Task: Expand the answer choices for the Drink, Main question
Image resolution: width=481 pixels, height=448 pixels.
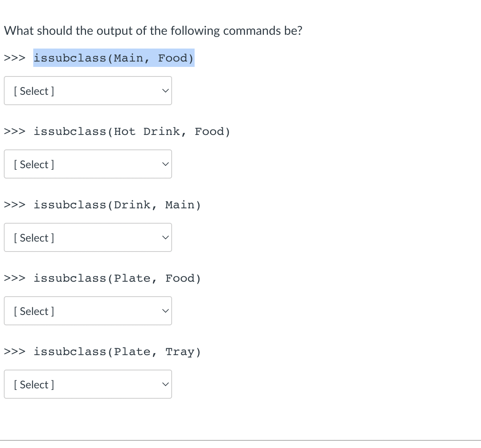Action: click(88, 237)
